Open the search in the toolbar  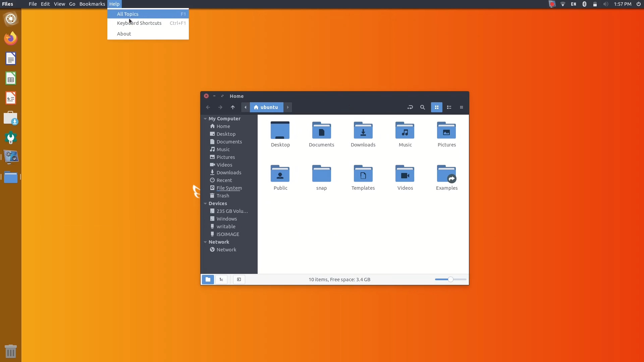pos(423,107)
